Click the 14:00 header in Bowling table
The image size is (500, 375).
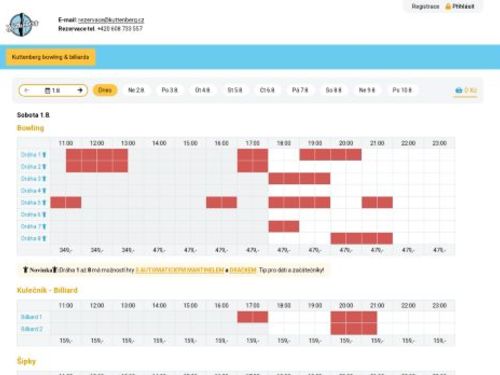point(159,143)
